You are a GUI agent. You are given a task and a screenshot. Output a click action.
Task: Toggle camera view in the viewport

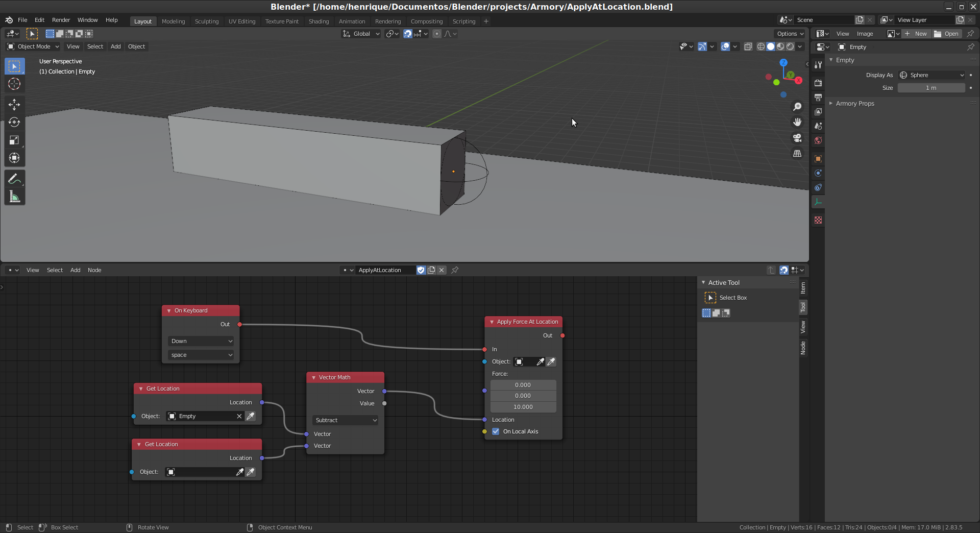pyautogui.click(x=797, y=138)
